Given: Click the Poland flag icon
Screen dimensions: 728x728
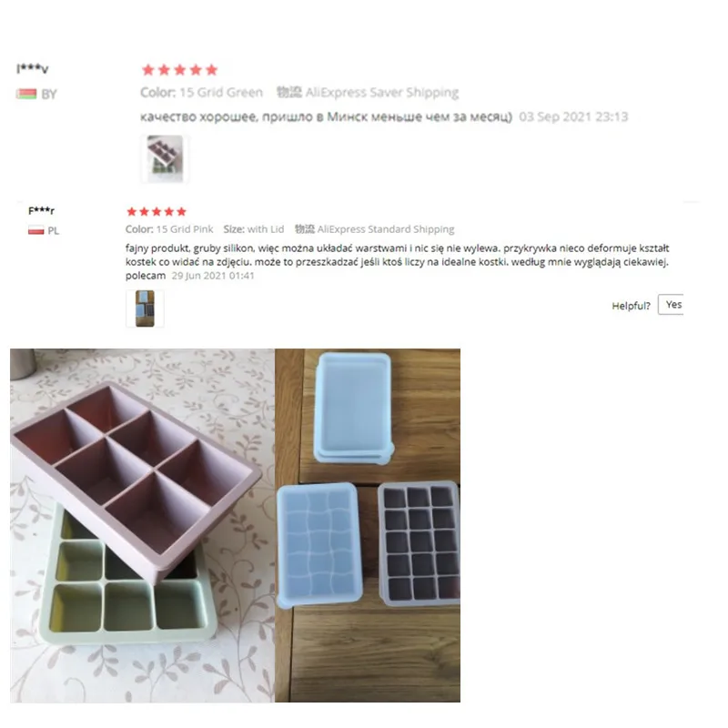Looking at the screenshot, I should tap(36, 230).
